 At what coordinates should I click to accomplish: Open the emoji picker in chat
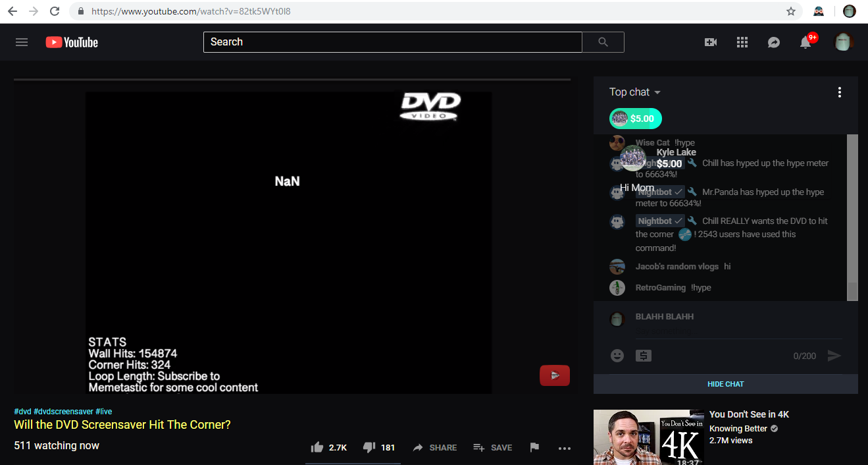click(x=617, y=356)
